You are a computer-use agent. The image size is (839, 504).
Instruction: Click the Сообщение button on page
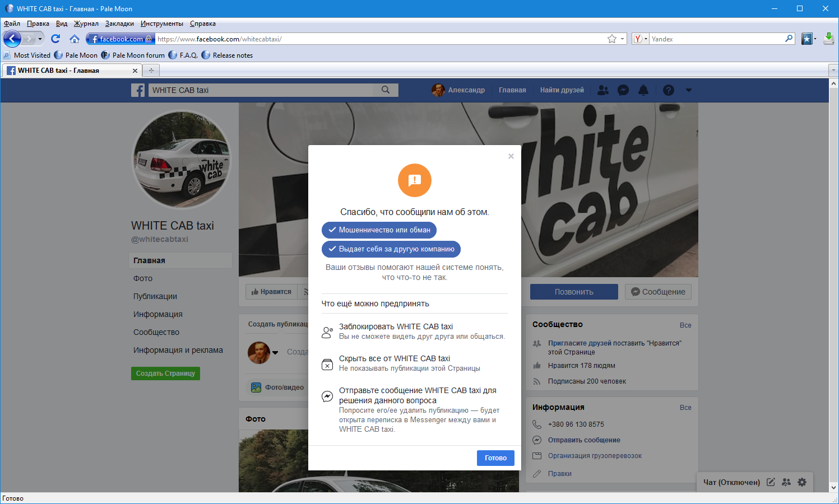(659, 292)
